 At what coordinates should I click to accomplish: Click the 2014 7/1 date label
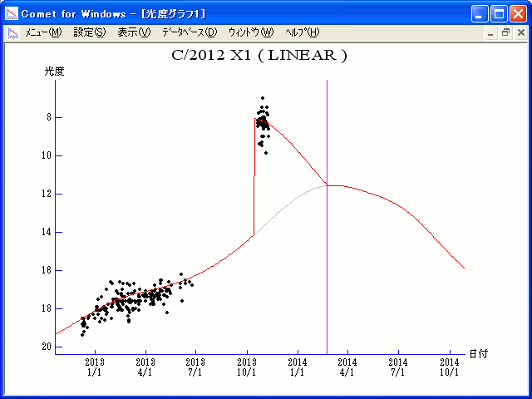tap(398, 367)
